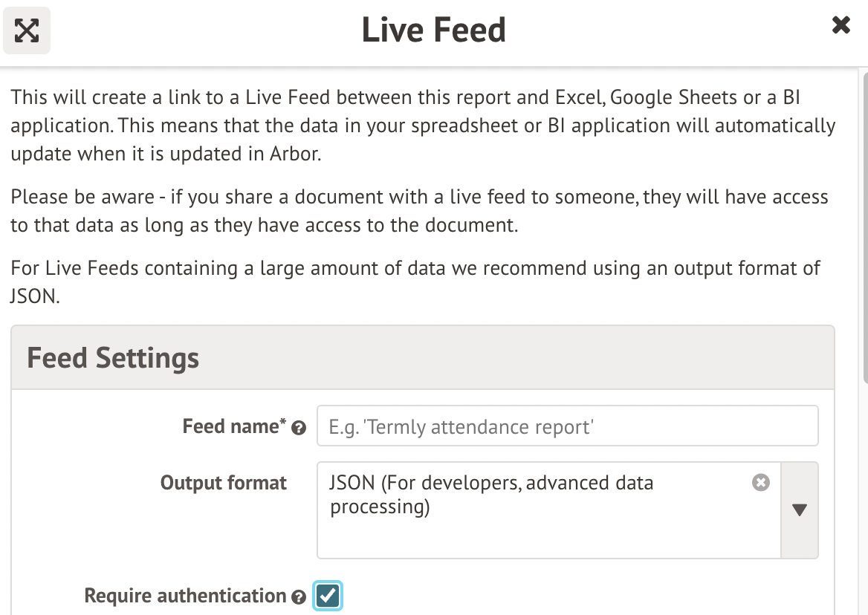
Task: Close the Live Feed dialog
Action: (841, 26)
